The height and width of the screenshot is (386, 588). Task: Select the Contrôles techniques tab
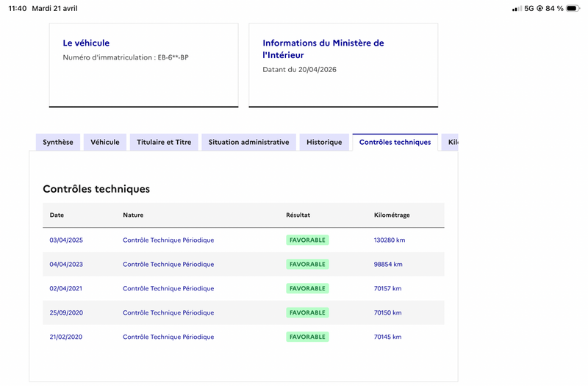click(395, 142)
